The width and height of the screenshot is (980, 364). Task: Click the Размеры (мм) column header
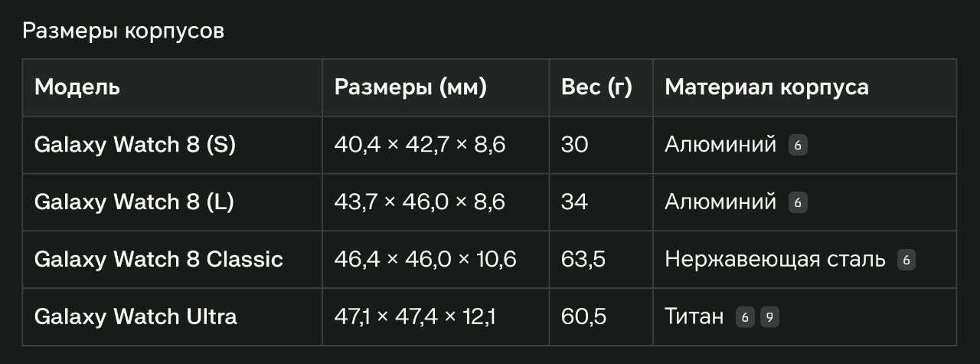[x=410, y=87]
